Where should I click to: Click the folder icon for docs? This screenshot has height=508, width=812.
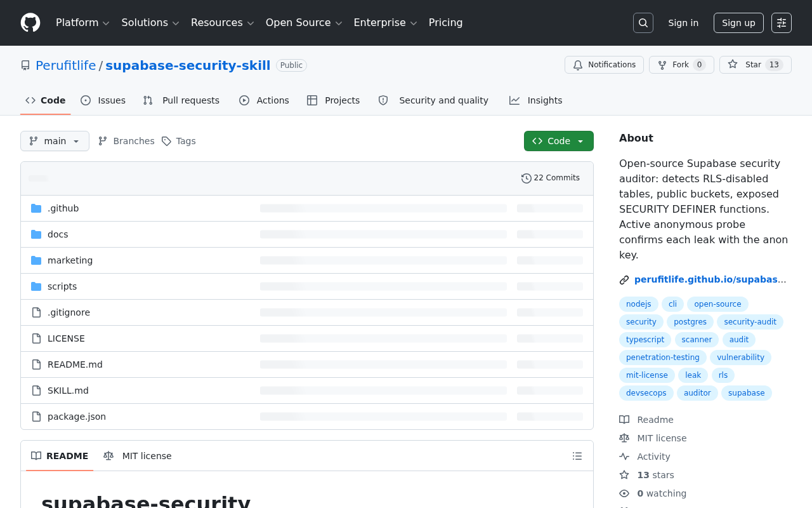click(x=36, y=234)
